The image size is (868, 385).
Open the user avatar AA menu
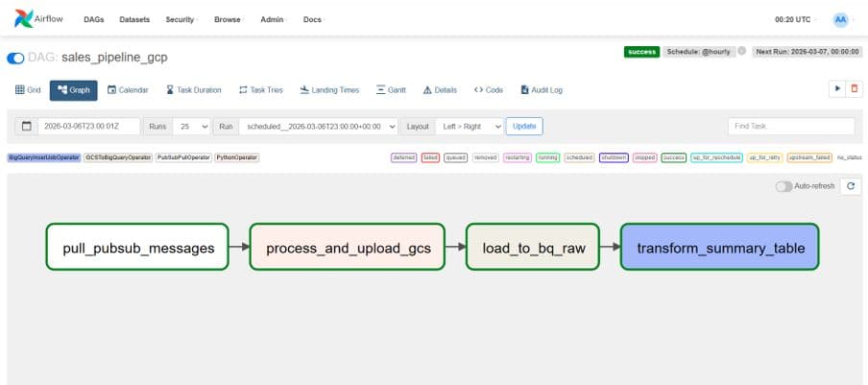pos(841,19)
